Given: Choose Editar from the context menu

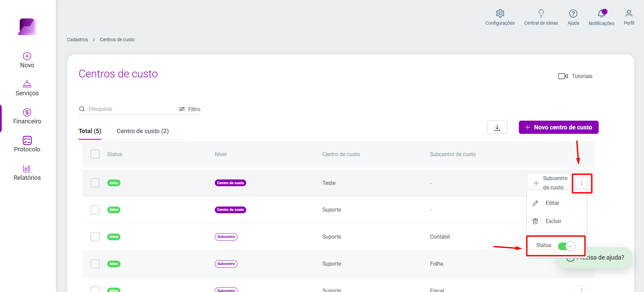Looking at the screenshot, I should click(x=552, y=203).
